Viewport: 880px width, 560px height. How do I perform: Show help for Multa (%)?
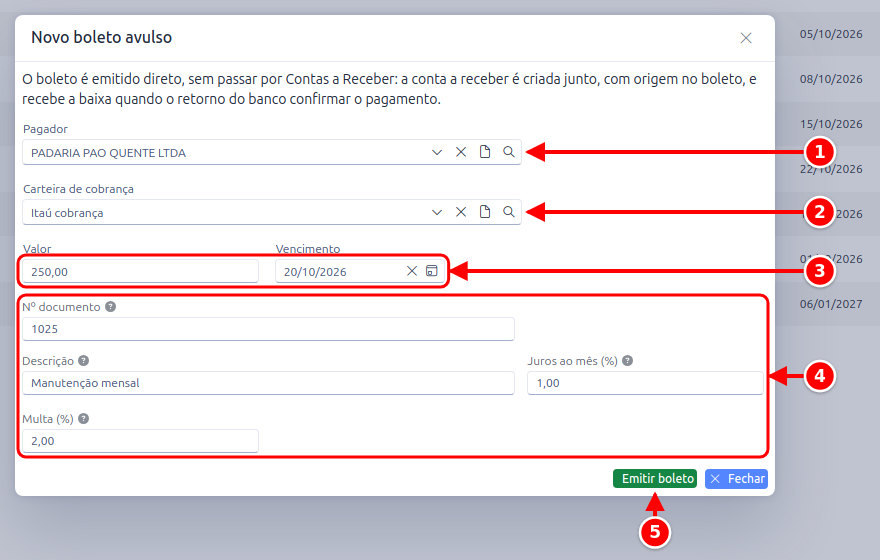point(84,419)
